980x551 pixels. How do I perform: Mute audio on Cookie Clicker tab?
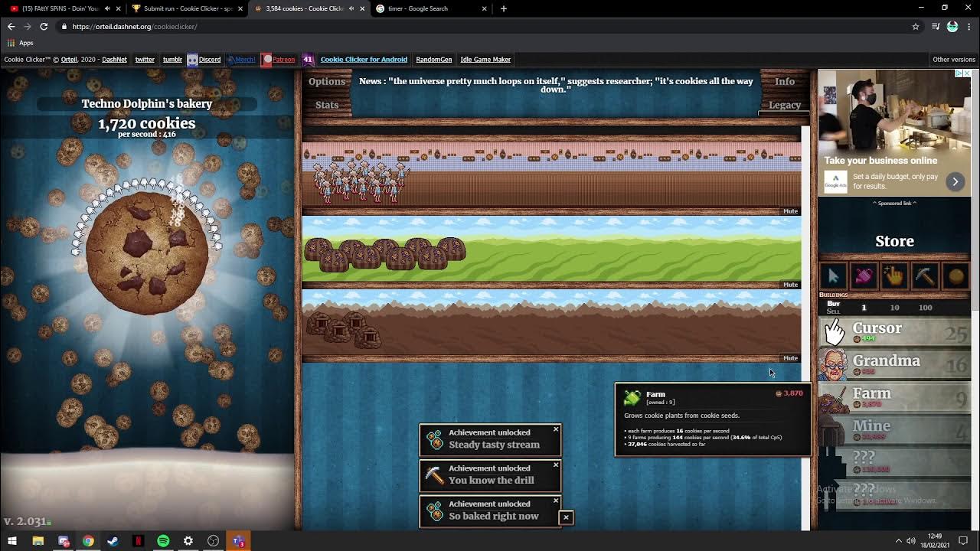(351, 8)
